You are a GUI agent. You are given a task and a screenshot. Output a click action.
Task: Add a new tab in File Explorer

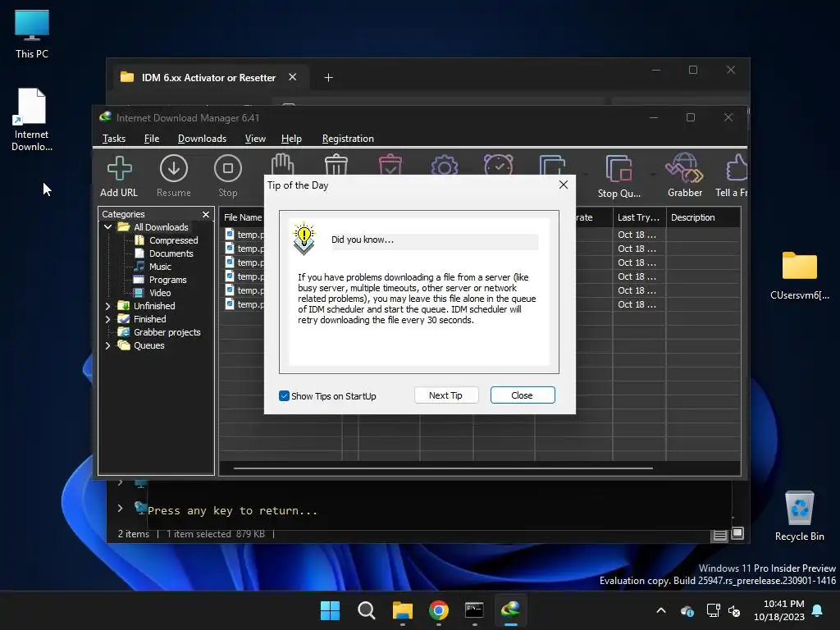[328, 78]
